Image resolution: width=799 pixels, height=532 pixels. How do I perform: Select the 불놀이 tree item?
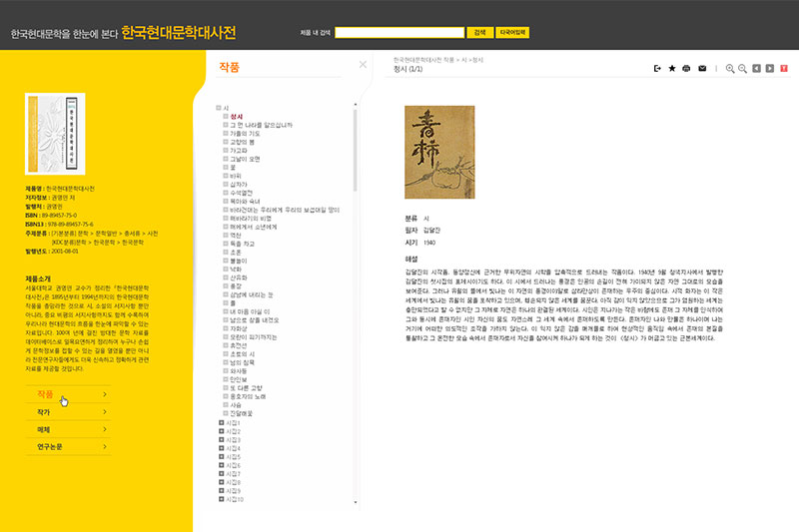(238, 261)
